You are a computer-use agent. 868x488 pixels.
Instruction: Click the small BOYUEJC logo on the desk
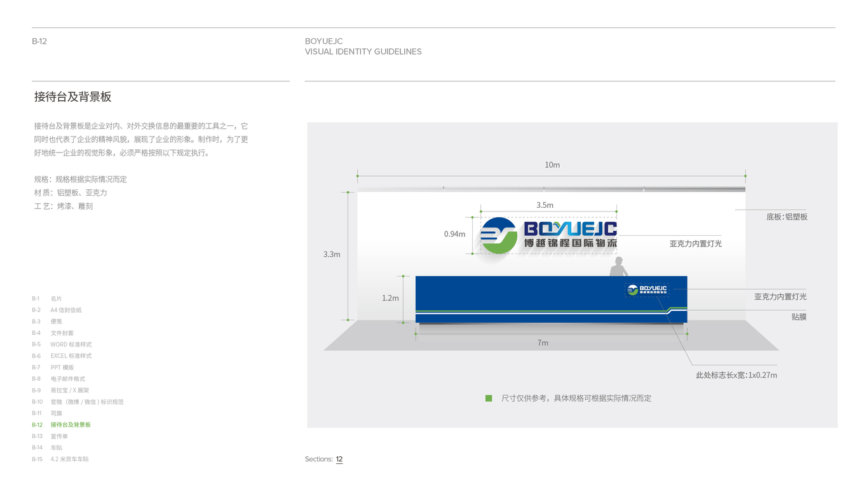coord(647,290)
